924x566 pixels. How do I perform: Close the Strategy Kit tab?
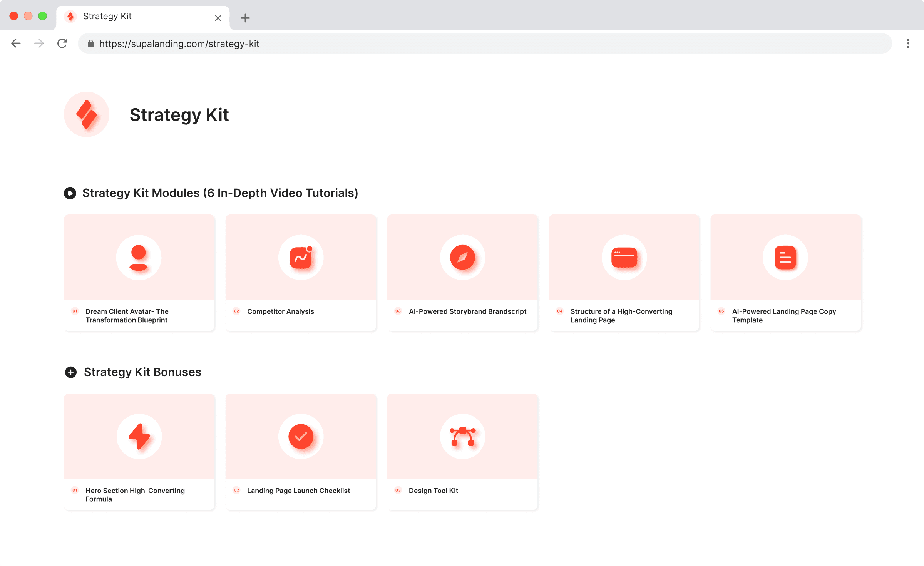(218, 18)
